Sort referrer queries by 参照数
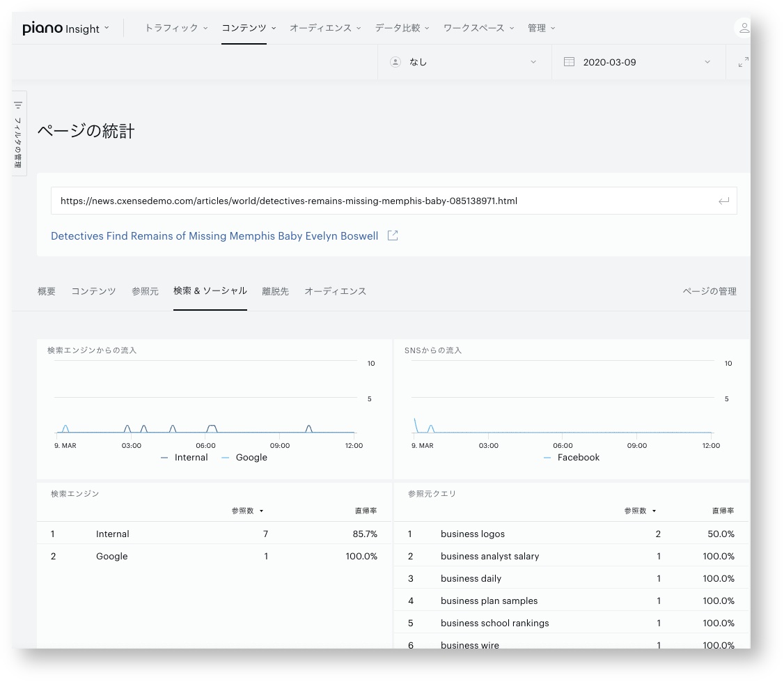This screenshot has width=784, height=682. click(x=640, y=511)
